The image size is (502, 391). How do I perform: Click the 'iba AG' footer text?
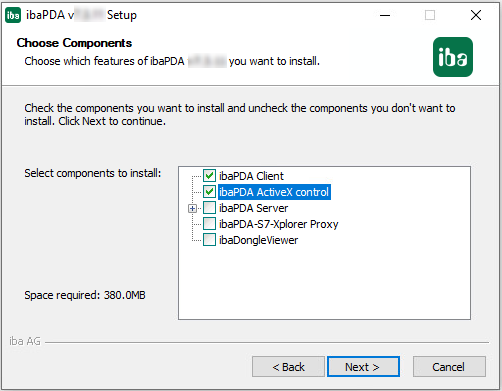point(25,341)
